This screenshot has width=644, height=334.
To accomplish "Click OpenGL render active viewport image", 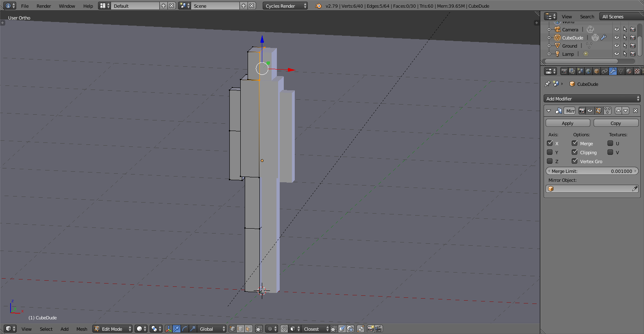I will (x=370, y=329).
